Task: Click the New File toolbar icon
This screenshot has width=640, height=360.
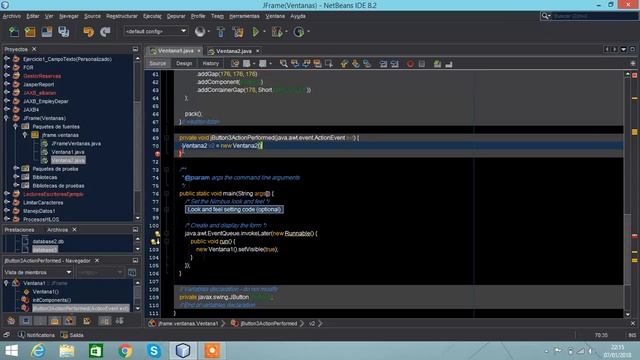Action: [x=13, y=31]
